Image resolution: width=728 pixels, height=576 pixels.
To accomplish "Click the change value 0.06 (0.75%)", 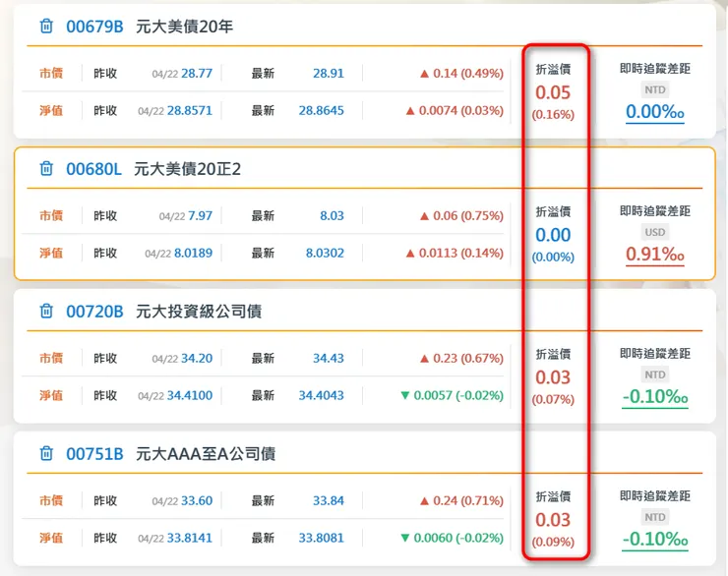I will pyautogui.click(x=461, y=215).
